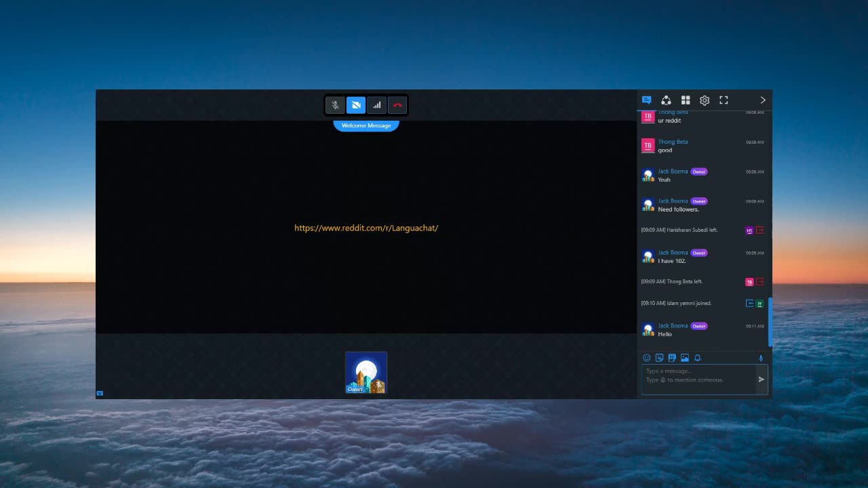
Task: Click the blue join icon beside islam yemmi joined
Action: click(x=749, y=304)
